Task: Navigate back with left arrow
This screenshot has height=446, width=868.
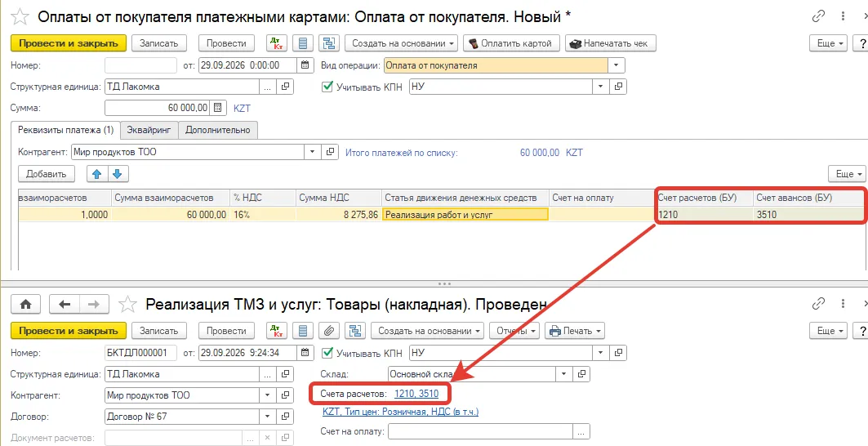Action: tap(65, 304)
